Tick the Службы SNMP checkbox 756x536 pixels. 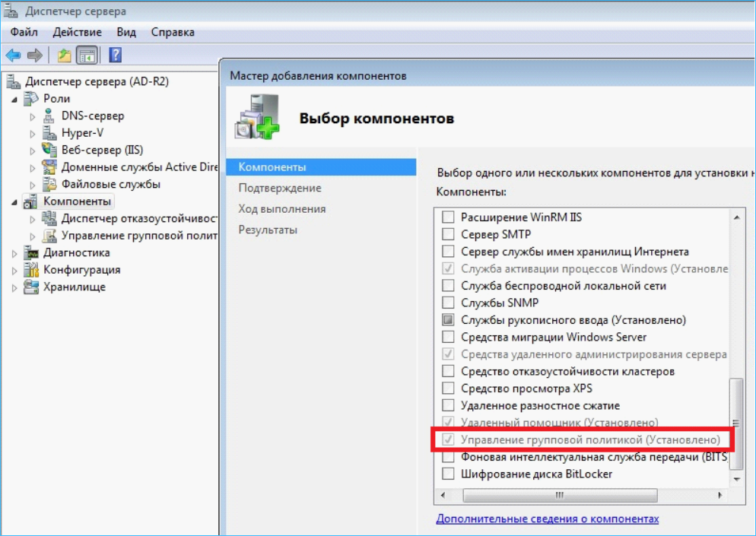[448, 303]
